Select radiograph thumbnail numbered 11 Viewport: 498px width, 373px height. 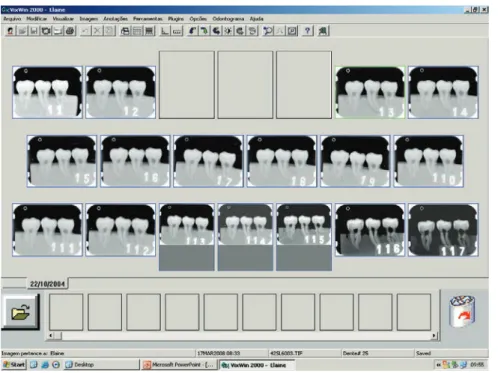tap(47, 92)
